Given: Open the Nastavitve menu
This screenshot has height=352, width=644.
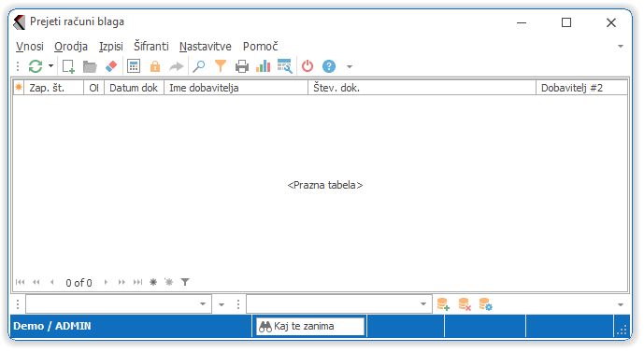Looking at the screenshot, I should pos(206,47).
